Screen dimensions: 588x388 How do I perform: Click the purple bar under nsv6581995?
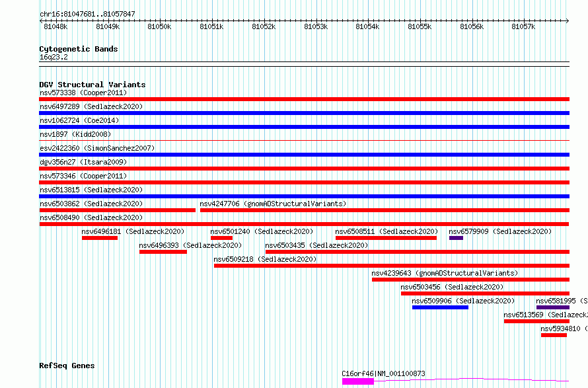pyautogui.click(x=553, y=307)
